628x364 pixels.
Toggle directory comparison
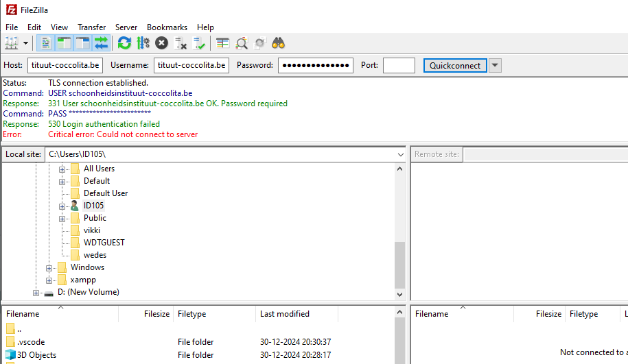pyautogui.click(x=241, y=43)
